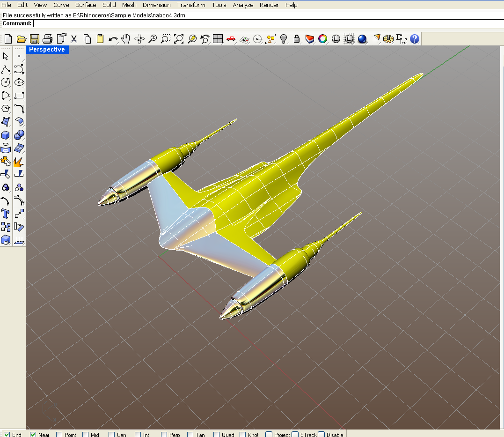Open the Render menu

click(270, 5)
